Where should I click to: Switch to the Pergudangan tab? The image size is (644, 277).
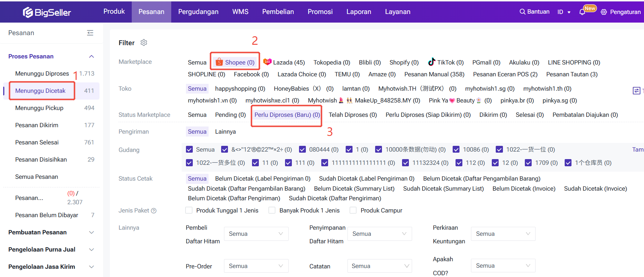pos(198,12)
